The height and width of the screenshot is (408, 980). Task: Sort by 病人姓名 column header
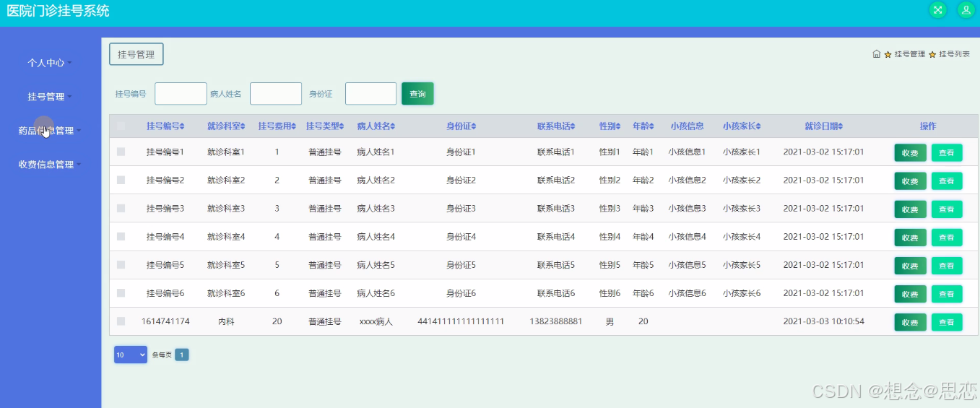[x=376, y=126]
